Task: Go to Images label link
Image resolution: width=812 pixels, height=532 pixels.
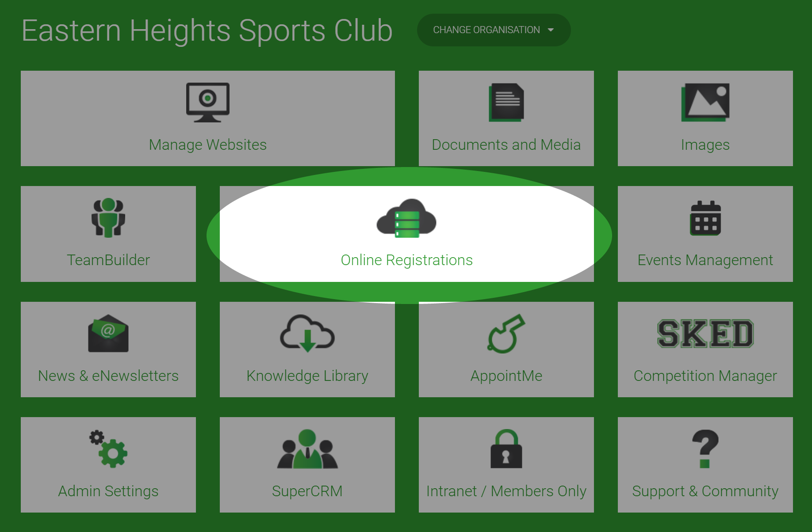Action: pos(705,145)
